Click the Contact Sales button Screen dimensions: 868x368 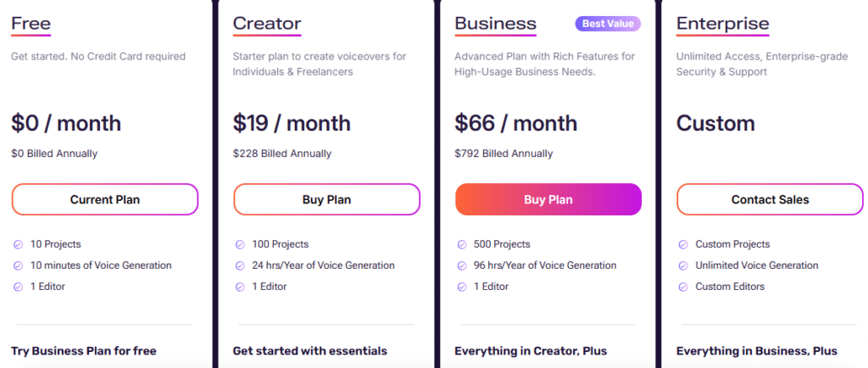[x=770, y=200]
